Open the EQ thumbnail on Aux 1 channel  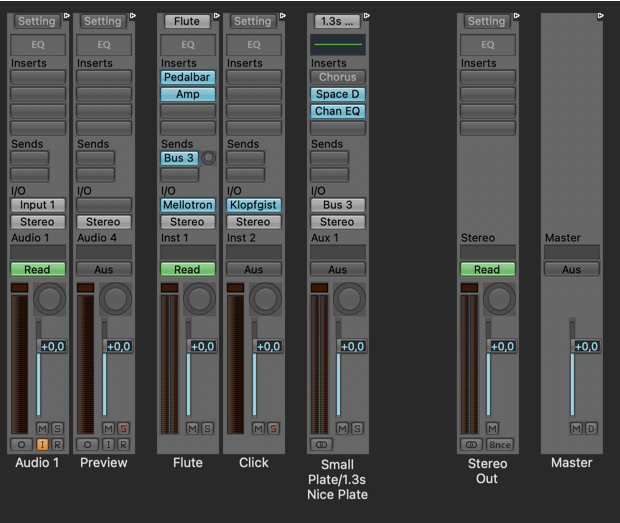pos(338,45)
